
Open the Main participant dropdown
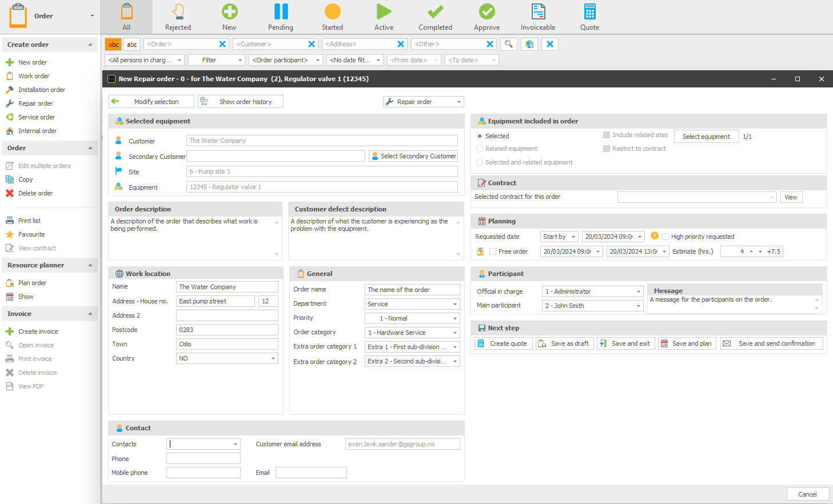(x=593, y=306)
